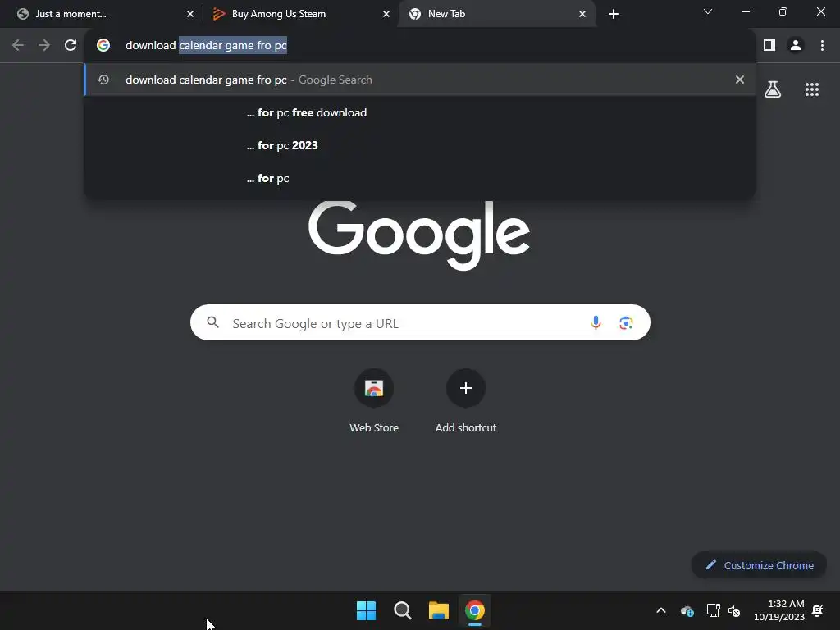
Task: Search by image with Google Lens
Action: pos(626,322)
